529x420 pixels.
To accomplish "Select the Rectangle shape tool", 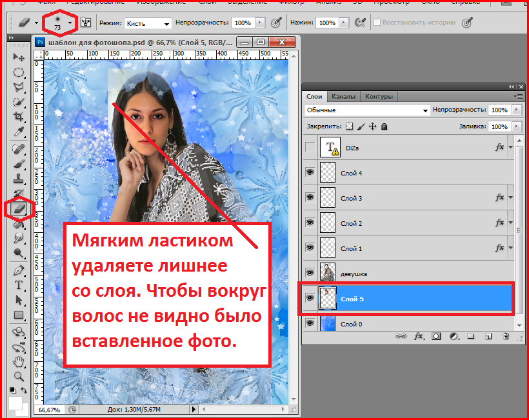I will [x=19, y=315].
